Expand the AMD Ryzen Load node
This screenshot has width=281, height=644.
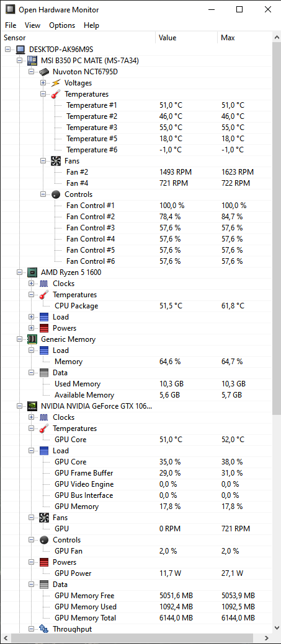click(x=31, y=317)
